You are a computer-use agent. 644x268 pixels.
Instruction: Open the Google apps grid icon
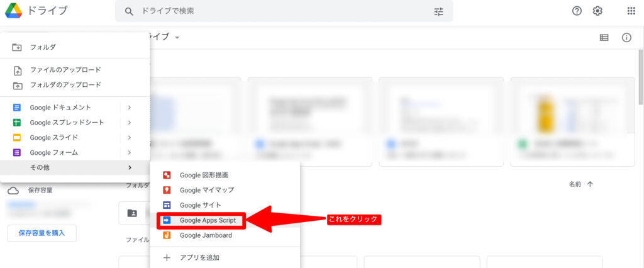[631, 11]
